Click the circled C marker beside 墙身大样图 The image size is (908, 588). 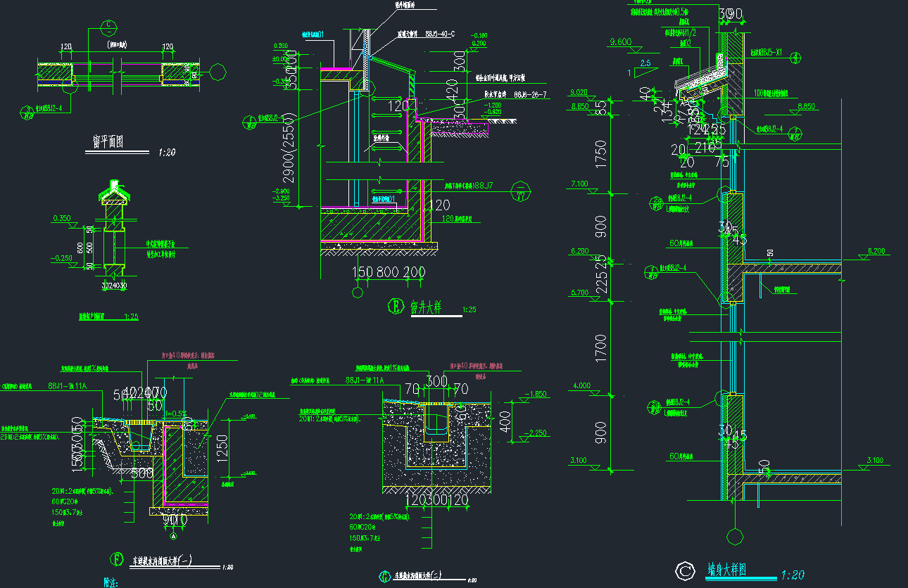(683, 570)
